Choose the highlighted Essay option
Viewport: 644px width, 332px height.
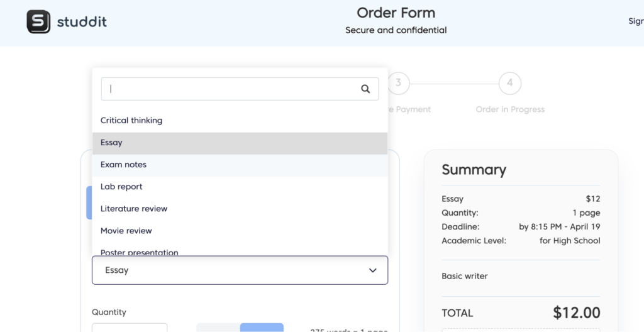pyautogui.click(x=240, y=143)
